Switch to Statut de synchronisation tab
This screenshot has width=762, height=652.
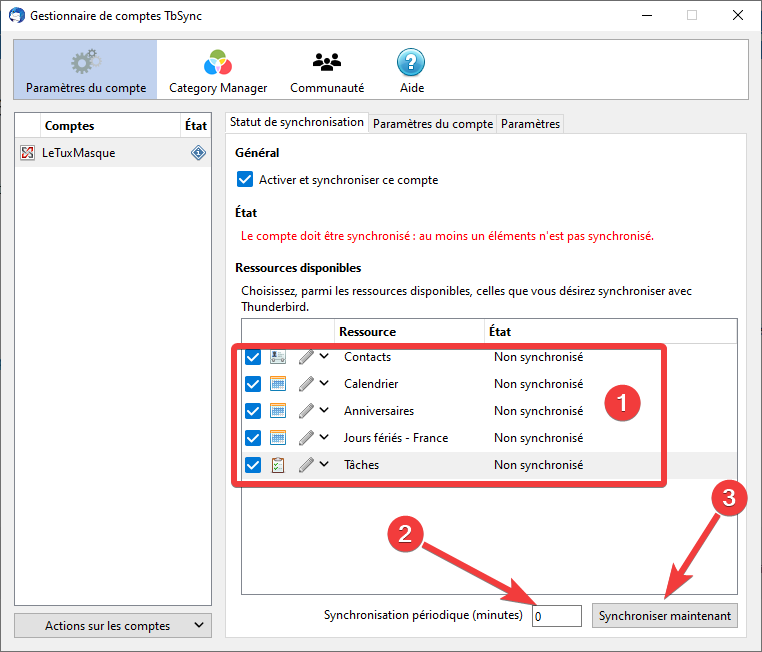296,122
